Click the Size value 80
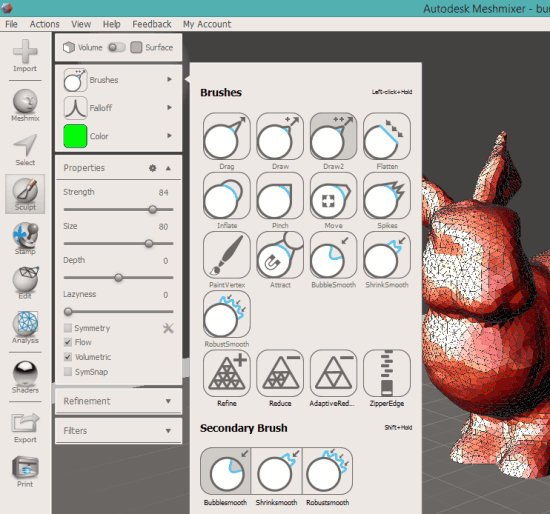Screen dimensions: 550x514 pyautogui.click(x=163, y=227)
